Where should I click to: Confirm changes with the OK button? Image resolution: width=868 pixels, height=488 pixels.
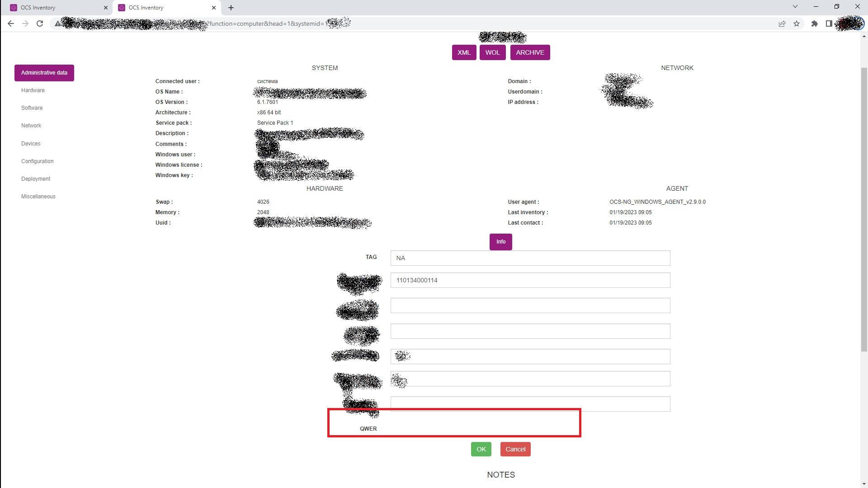(481, 449)
